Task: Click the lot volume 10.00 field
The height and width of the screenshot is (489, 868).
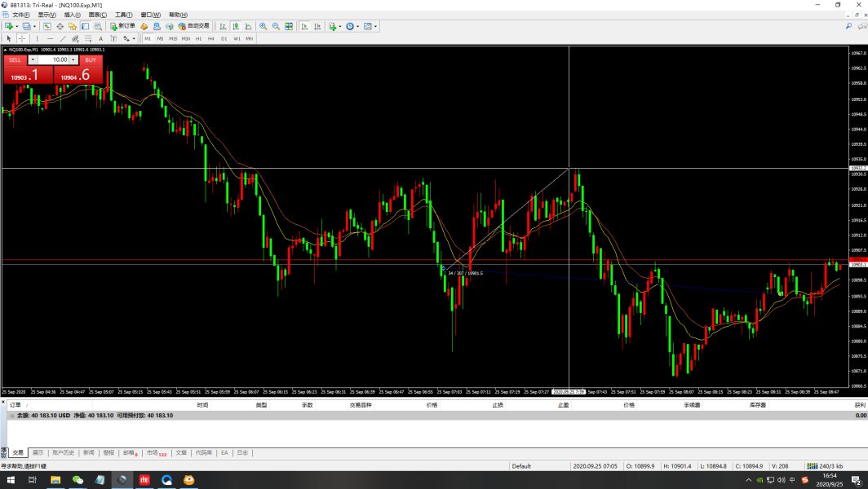Action: click(x=53, y=59)
